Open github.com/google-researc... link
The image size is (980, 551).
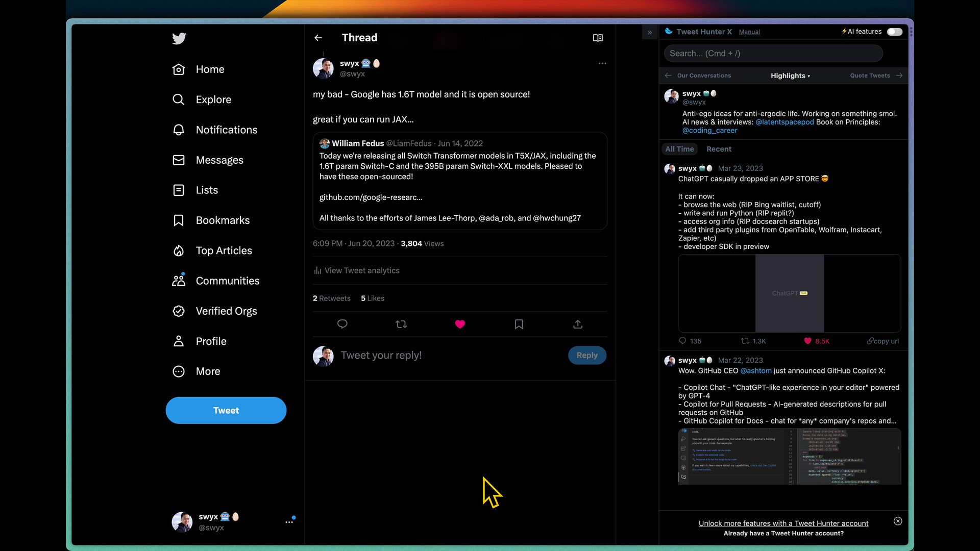point(371,197)
